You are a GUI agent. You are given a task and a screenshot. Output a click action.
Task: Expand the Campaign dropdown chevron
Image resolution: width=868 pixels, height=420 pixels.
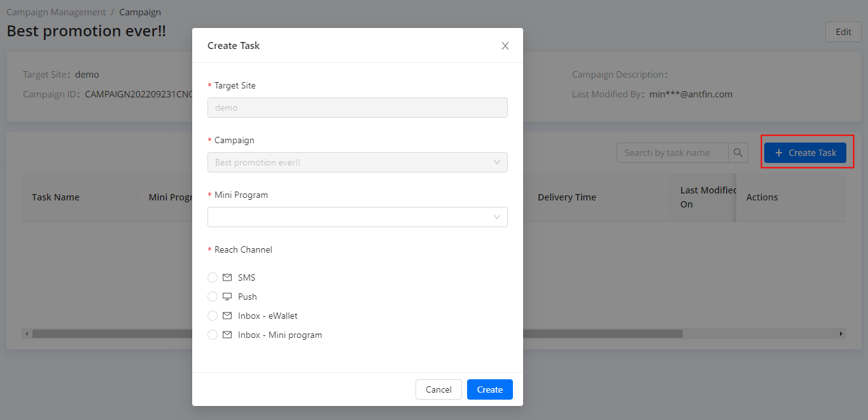[497, 162]
